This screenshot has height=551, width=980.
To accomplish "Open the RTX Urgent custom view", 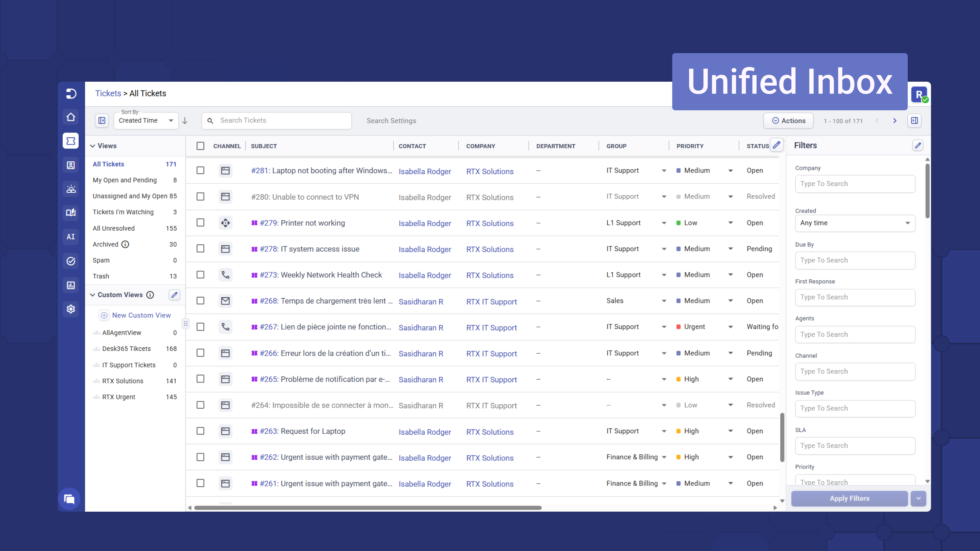I will click(x=119, y=397).
